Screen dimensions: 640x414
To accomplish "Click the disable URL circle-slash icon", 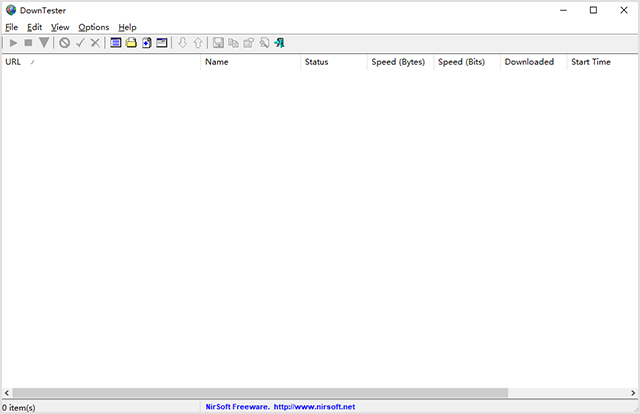I will 64,43.
